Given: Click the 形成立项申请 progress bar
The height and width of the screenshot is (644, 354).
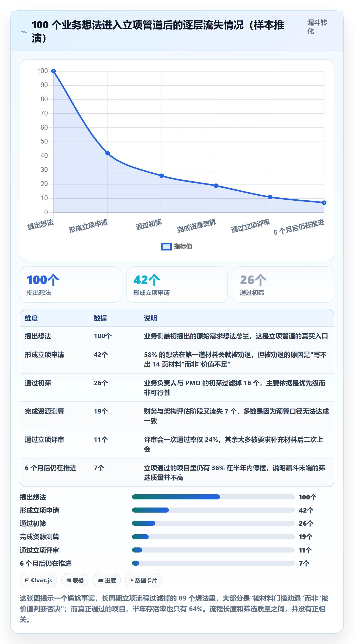Looking at the screenshot, I should click(x=213, y=510).
